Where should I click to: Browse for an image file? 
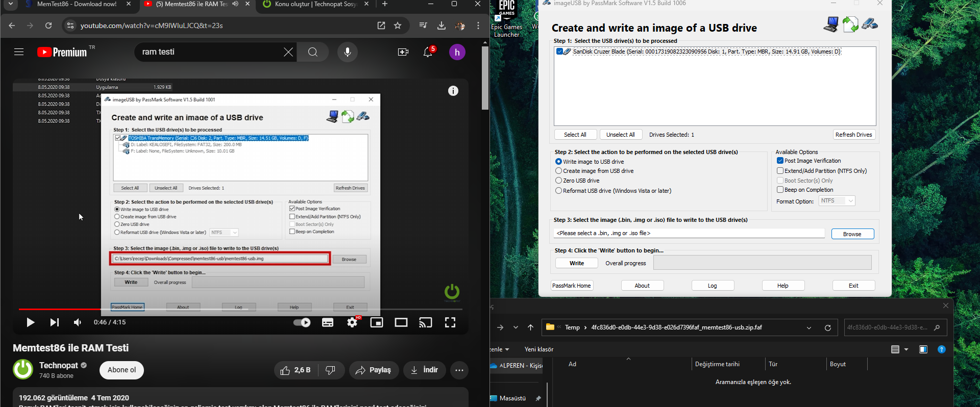tap(852, 234)
